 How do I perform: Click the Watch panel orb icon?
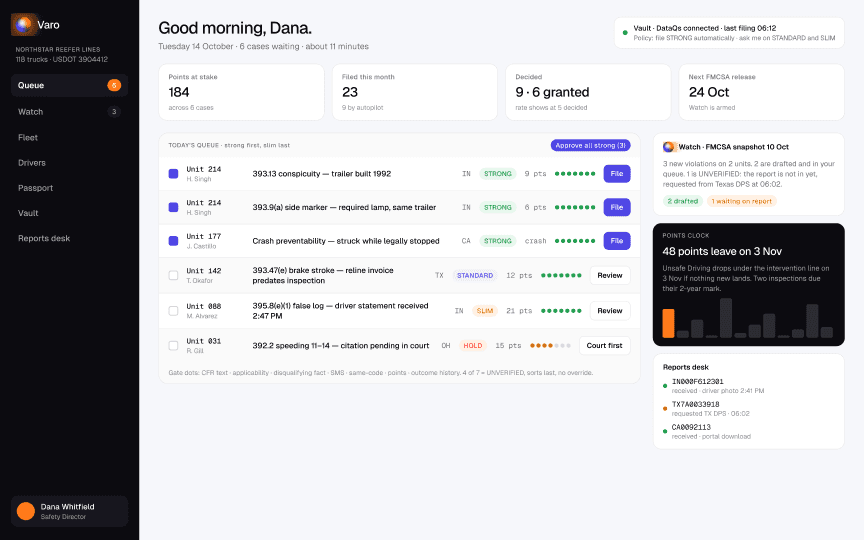click(x=669, y=147)
